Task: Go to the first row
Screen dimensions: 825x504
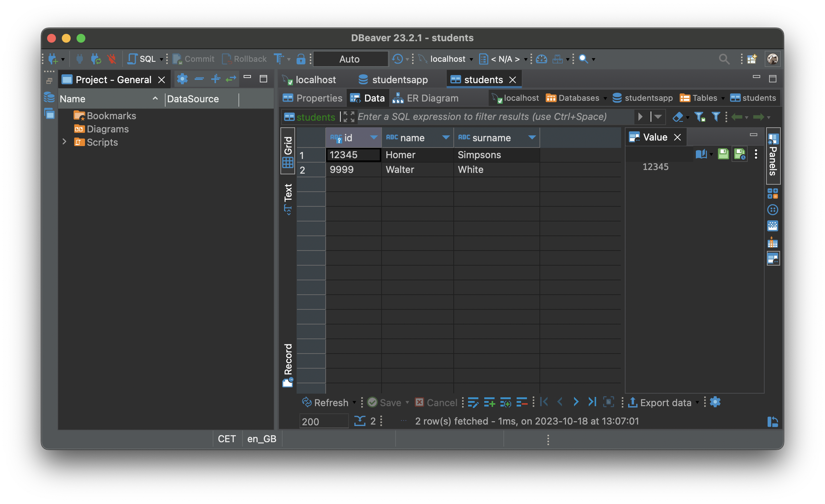Action: [x=544, y=402]
